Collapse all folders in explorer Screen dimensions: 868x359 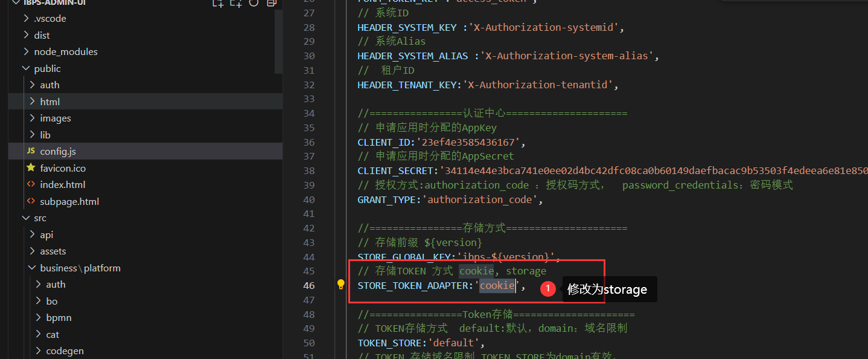click(272, 3)
